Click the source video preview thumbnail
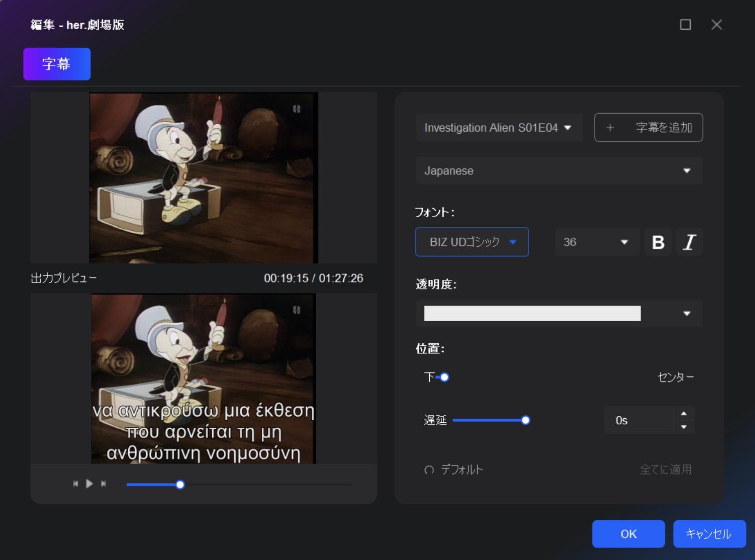 pyautogui.click(x=204, y=177)
